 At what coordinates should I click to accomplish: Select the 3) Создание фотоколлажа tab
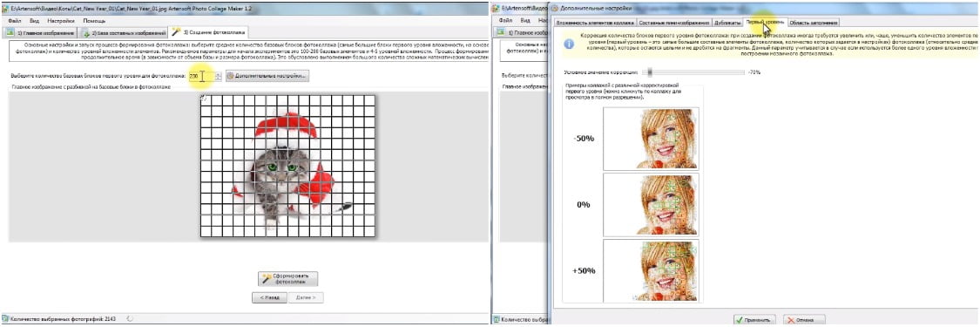209,32
